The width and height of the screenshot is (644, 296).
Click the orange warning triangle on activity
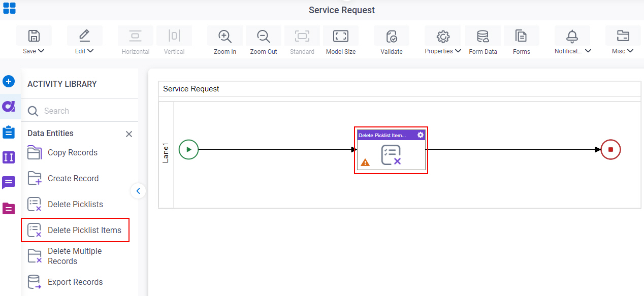365,162
